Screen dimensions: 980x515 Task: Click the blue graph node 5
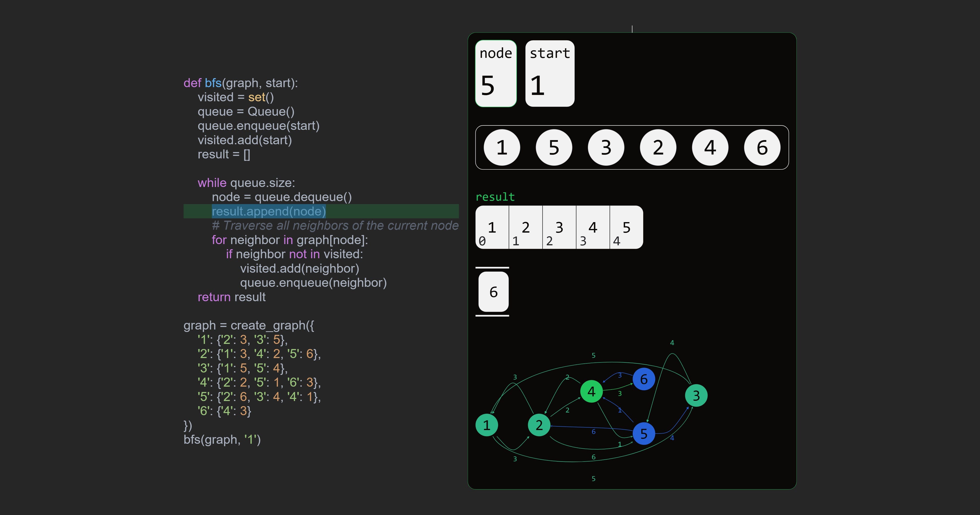click(x=643, y=433)
